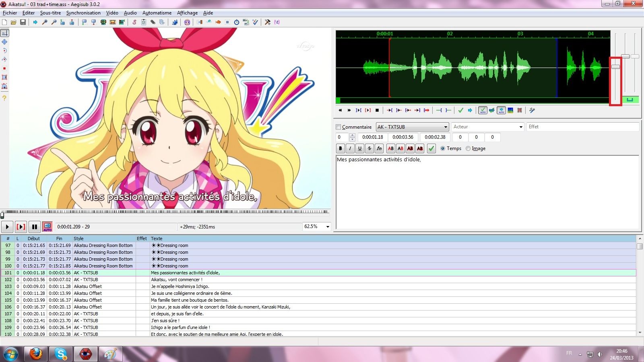644x362 pixels.
Task: Click the Effet input field
Action: pos(583,127)
